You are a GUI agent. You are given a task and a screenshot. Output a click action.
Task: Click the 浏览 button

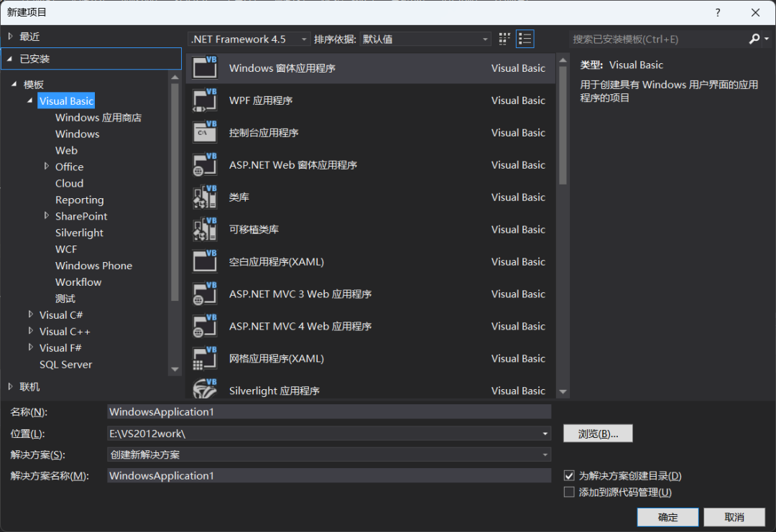pos(598,433)
